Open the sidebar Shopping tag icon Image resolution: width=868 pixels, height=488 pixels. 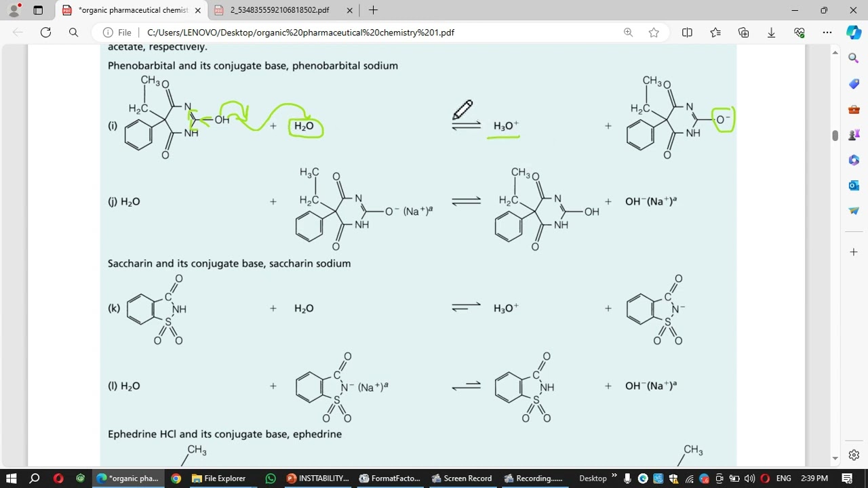[x=854, y=84]
